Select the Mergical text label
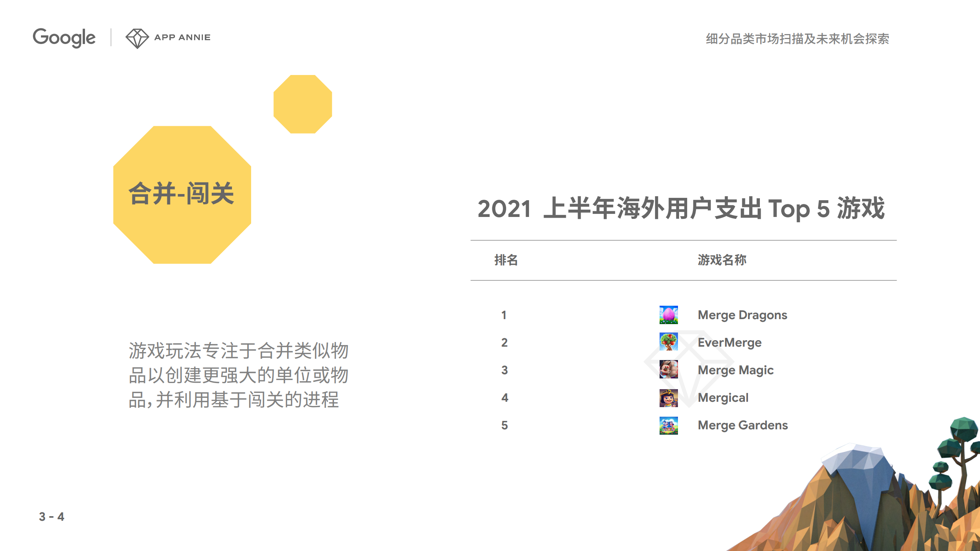This screenshot has width=980, height=551. pyautogui.click(x=723, y=398)
